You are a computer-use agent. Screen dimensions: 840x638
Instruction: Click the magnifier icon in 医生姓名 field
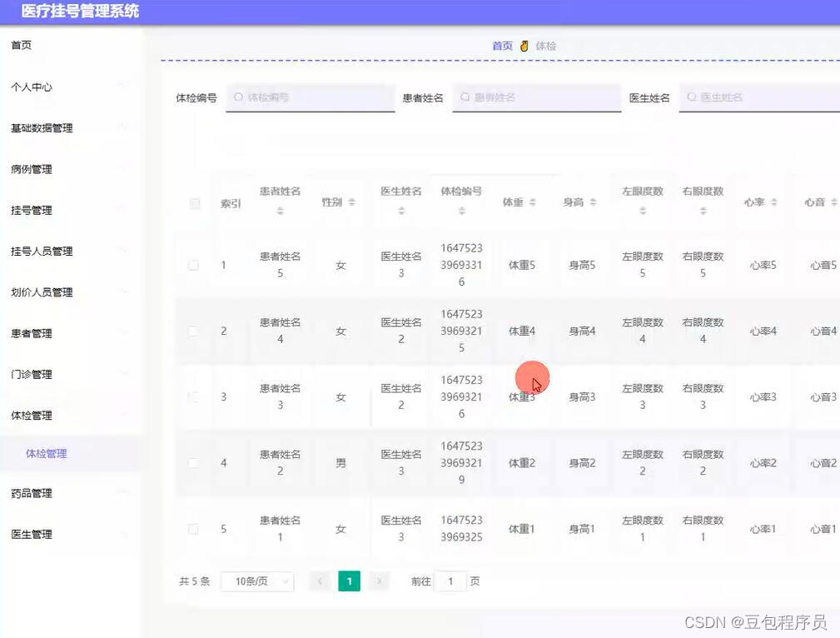coord(690,97)
